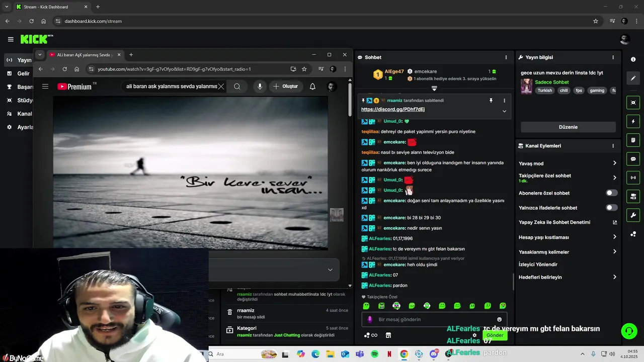This screenshot has width=644, height=362.
Task: Open the discord.gg pinned link
Action: (x=393, y=109)
